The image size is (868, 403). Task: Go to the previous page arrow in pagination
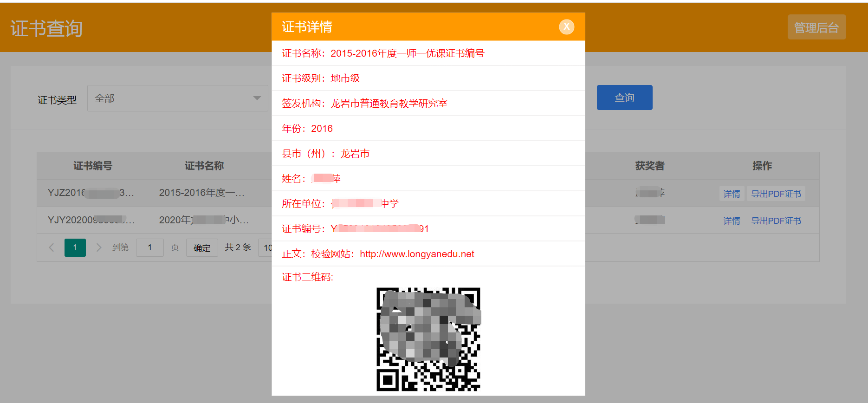52,247
